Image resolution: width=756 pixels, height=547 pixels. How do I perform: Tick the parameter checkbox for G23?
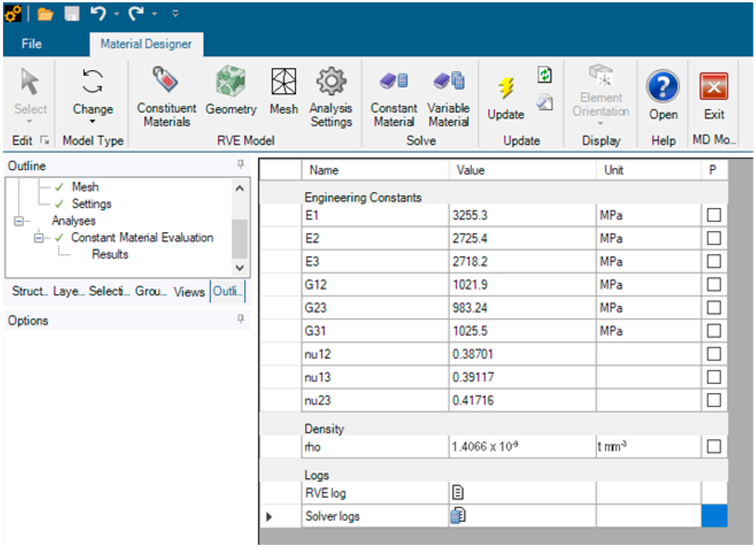pyautogui.click(x=713, y=308)
